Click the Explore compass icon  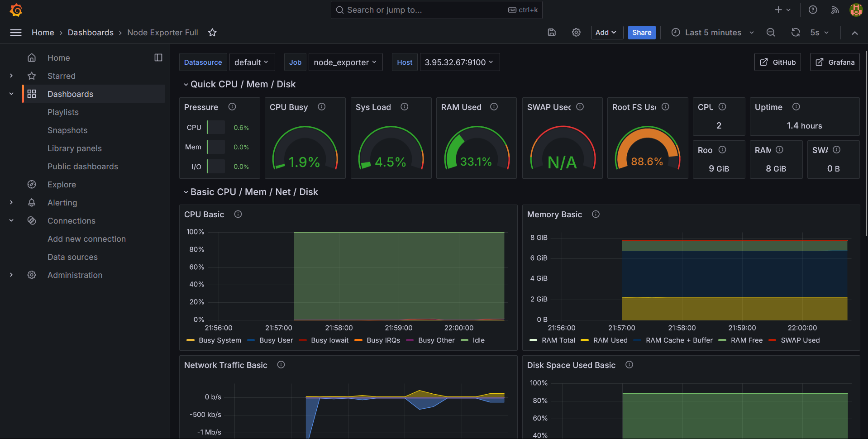click(32, 184)
